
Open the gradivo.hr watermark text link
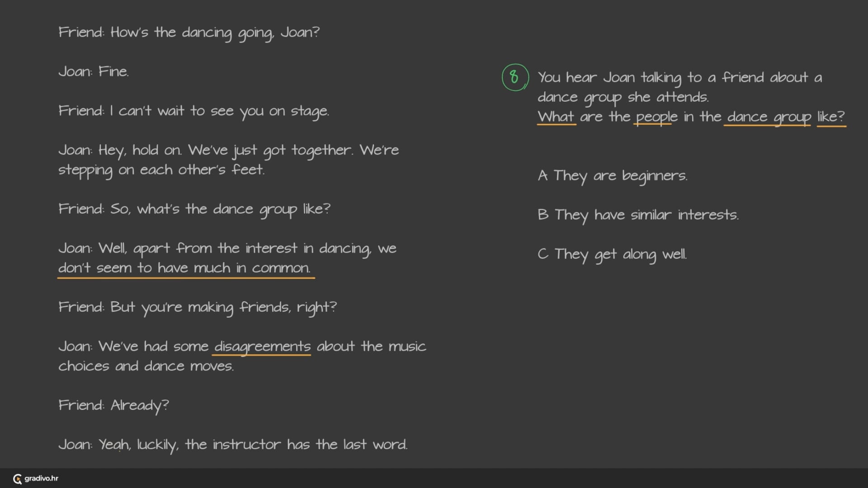(41, 479)
